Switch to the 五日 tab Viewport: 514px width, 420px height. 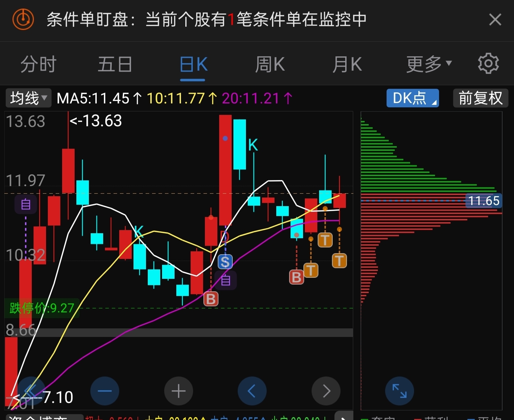pos(115,65)
